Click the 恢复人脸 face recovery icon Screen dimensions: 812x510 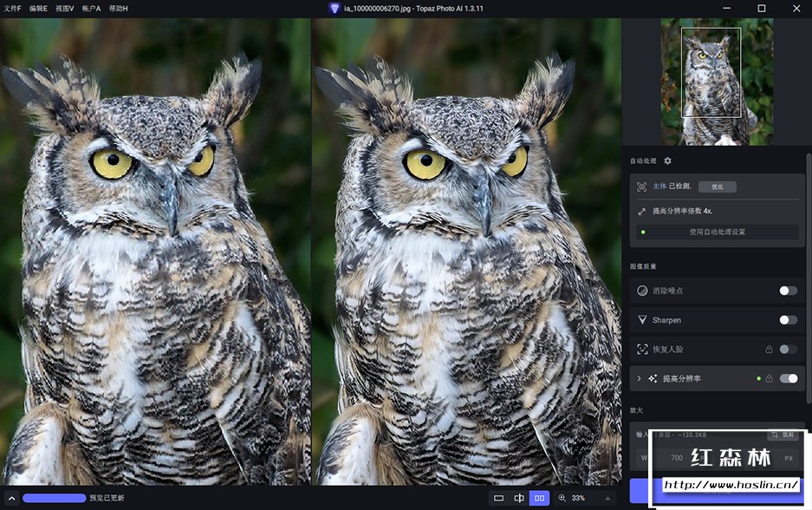tap(642, 349)
